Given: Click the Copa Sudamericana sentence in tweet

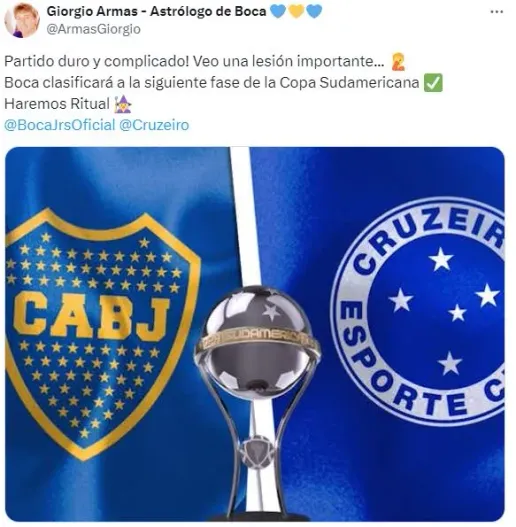Looking at the screenshot, I should (x=211, y=83).
